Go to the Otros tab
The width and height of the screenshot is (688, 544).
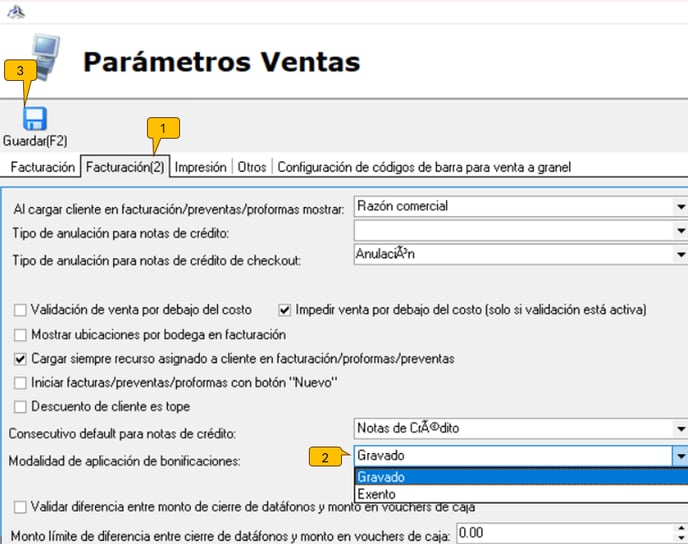click(x=252, y=167)
